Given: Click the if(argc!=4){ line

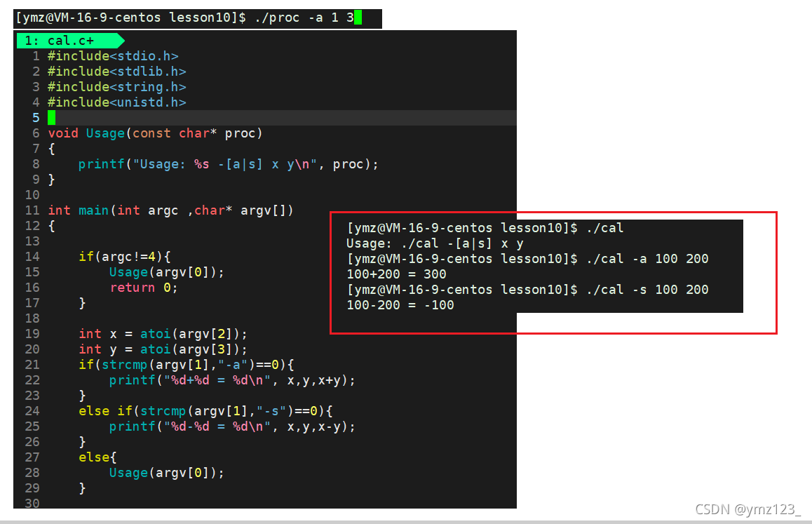Looking at the screenshot, I should (125, 257).
